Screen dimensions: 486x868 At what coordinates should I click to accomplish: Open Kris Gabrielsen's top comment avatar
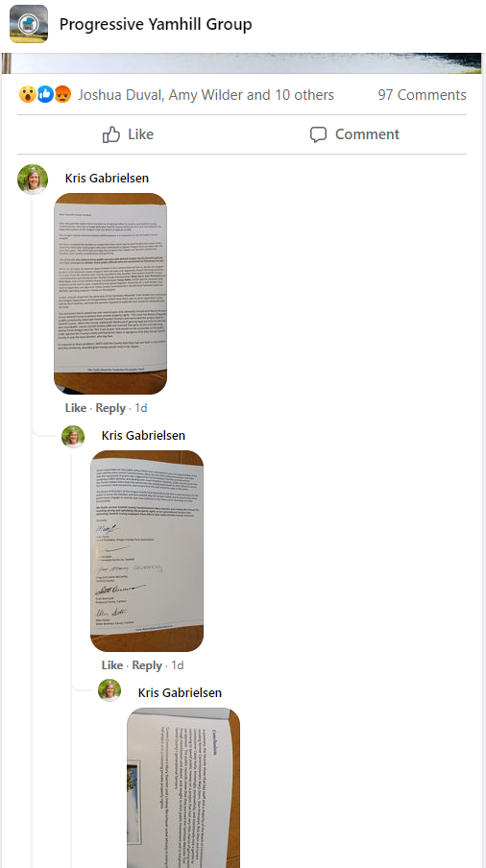33,180
